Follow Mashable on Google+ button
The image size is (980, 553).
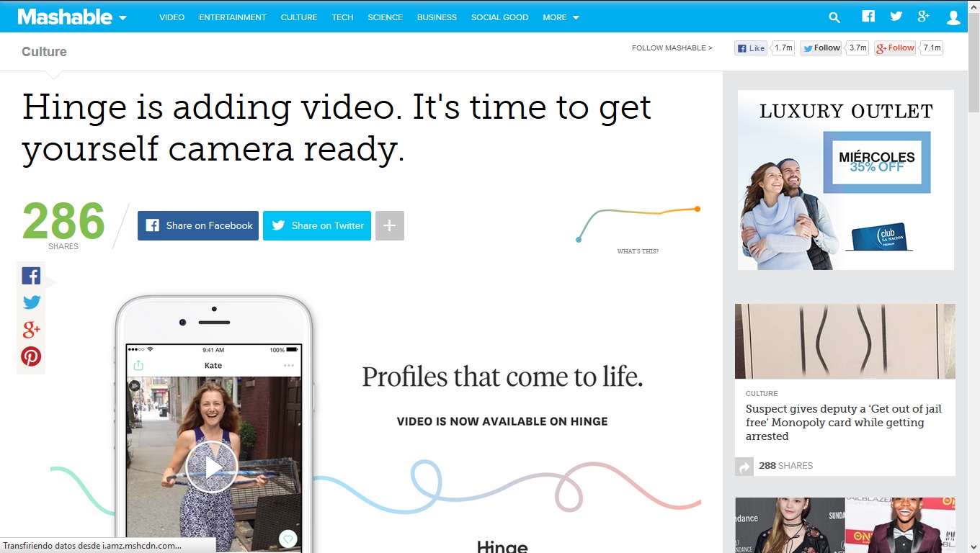click(x=895, y=48)
